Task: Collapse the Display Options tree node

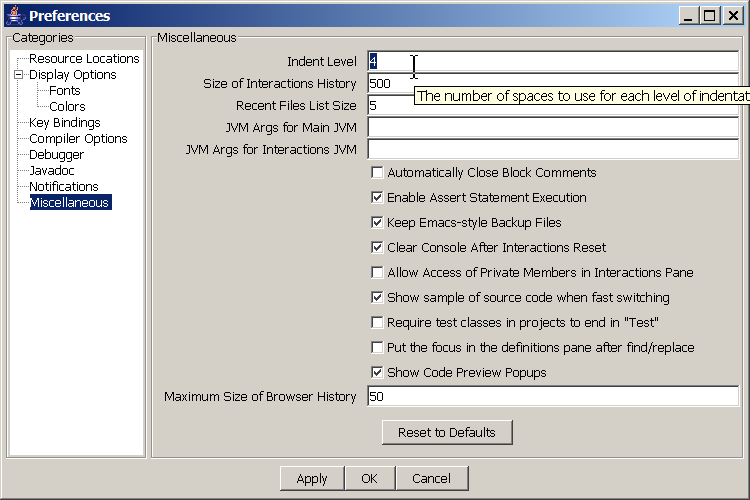Action: [x=18, y=75]
